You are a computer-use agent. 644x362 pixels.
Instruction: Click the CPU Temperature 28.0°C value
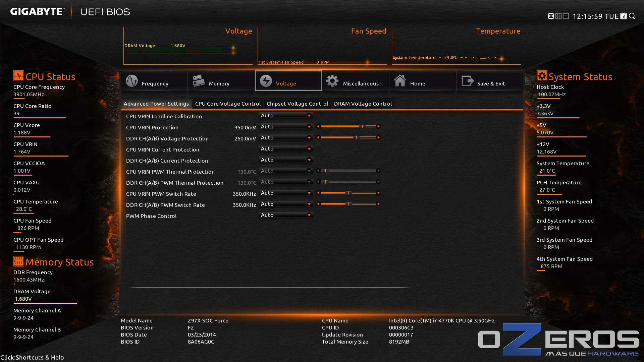point(24,209)
